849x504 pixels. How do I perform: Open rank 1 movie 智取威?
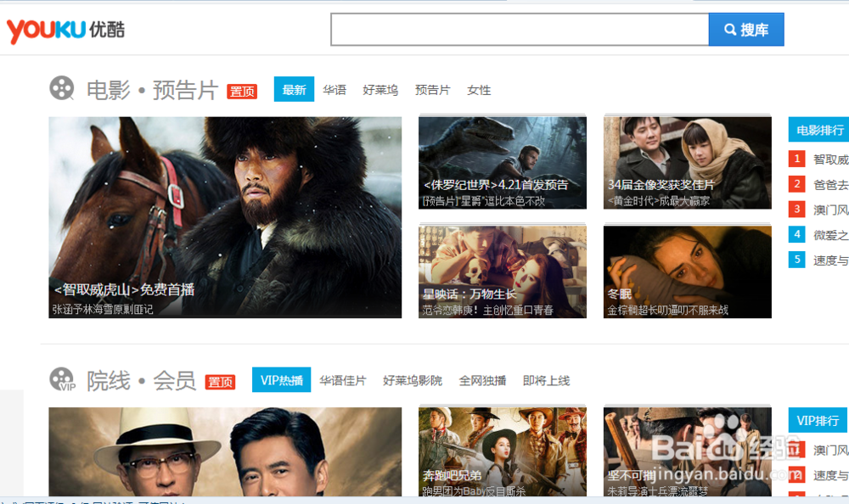tap(830, 160)
